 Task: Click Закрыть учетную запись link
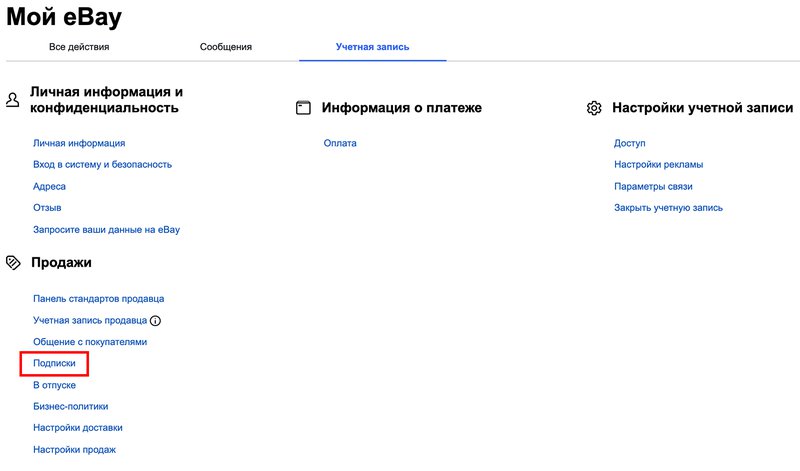click(668, 208)
